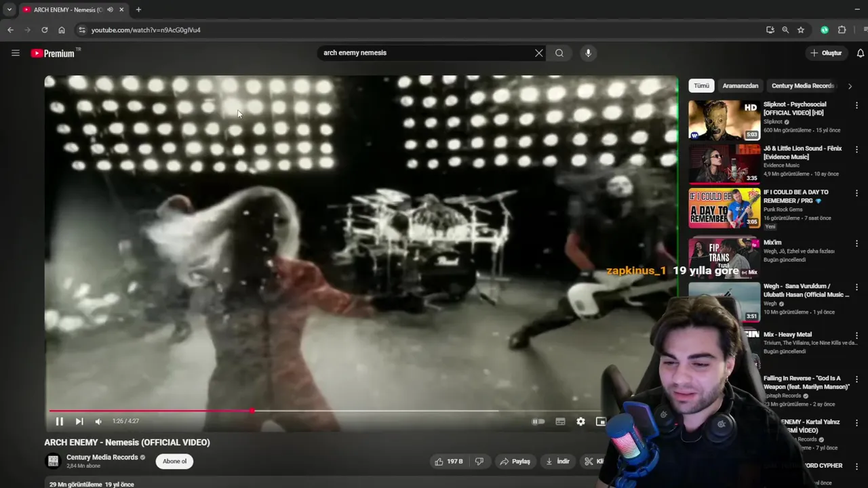Mute the video player volume
The image size is (868, 488).
click(98, 422)
